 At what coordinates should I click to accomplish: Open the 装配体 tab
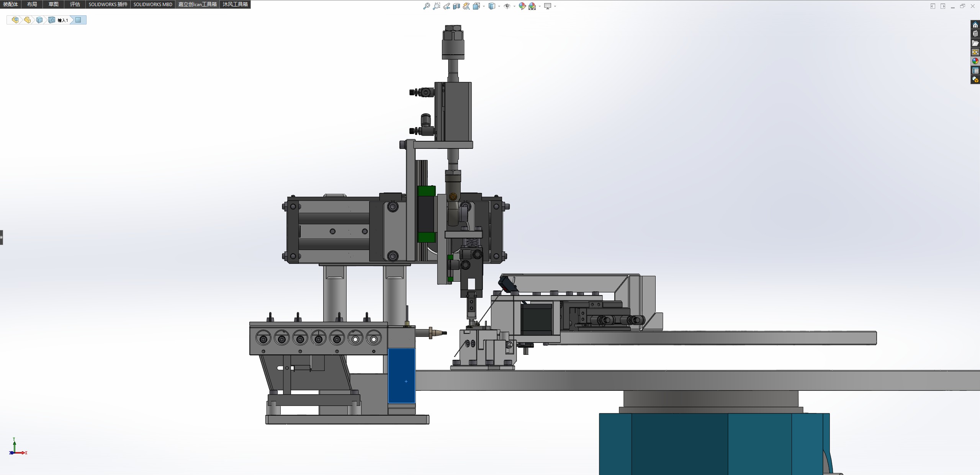coord(10,4)
